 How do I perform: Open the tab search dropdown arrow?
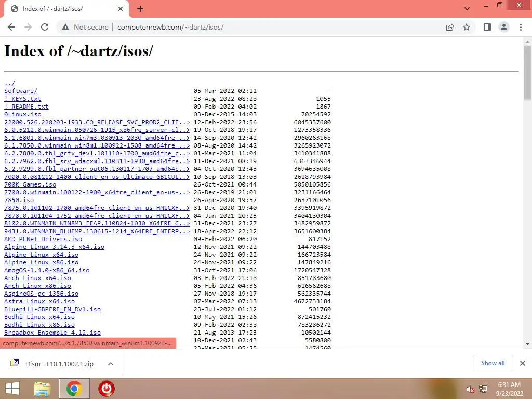(467, 9)
